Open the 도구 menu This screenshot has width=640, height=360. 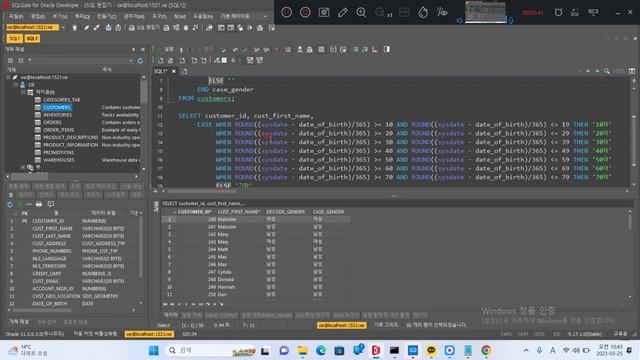tap(159, 16)
